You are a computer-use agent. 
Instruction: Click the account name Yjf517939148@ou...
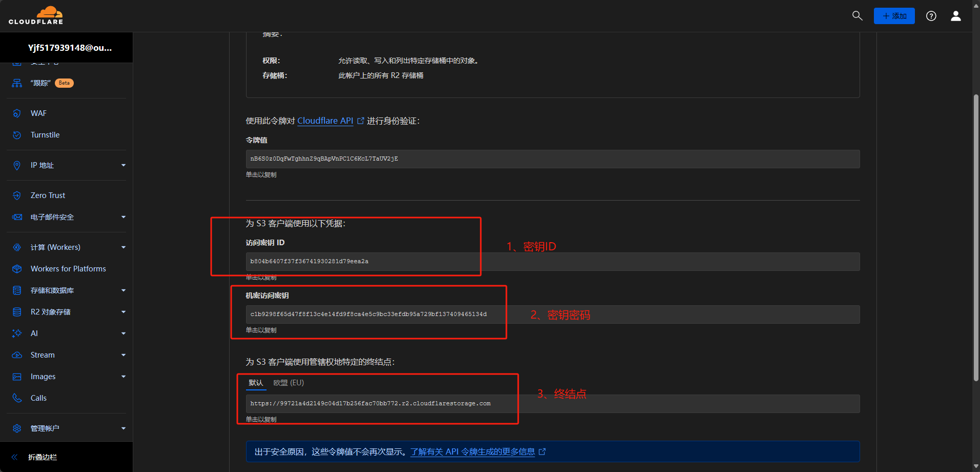click(70, 48)
